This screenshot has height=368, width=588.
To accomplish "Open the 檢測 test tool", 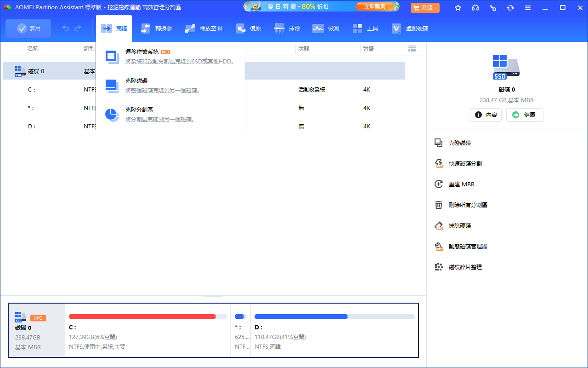I will click(x=326, y=29).
